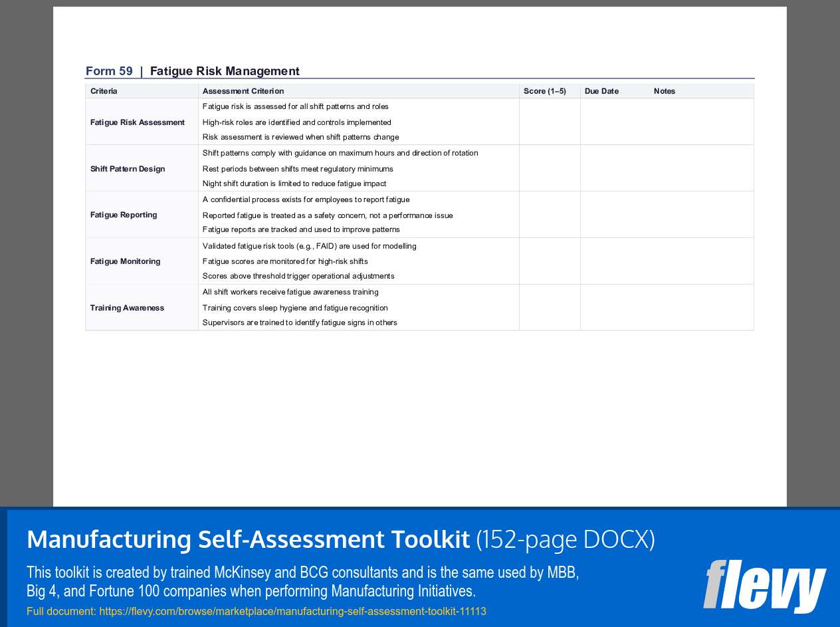This screenshot has width=840, height=627.
Task: Select the Criteria column header
Action: point(104,91)
